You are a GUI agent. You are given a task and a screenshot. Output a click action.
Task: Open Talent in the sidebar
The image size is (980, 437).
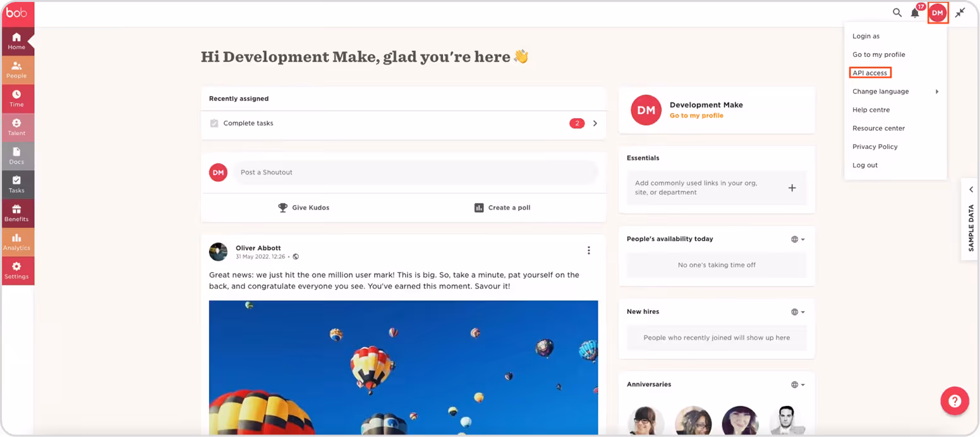tap(17, 128)
